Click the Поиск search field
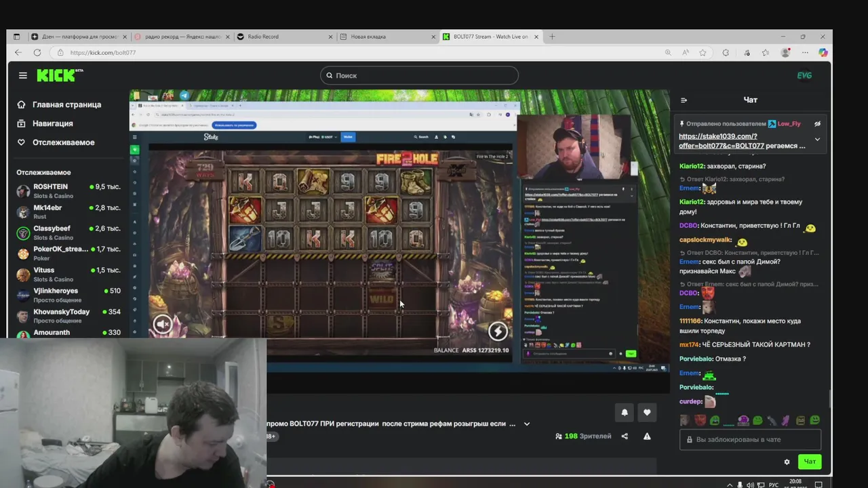Viewport: 868px width, 488px height. click(x=419, y=75)
